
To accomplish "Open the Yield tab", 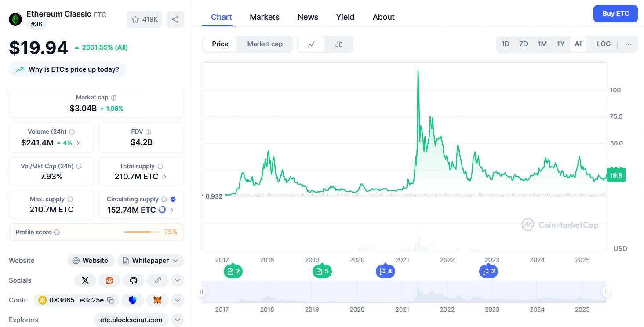I will pos(346,17).
